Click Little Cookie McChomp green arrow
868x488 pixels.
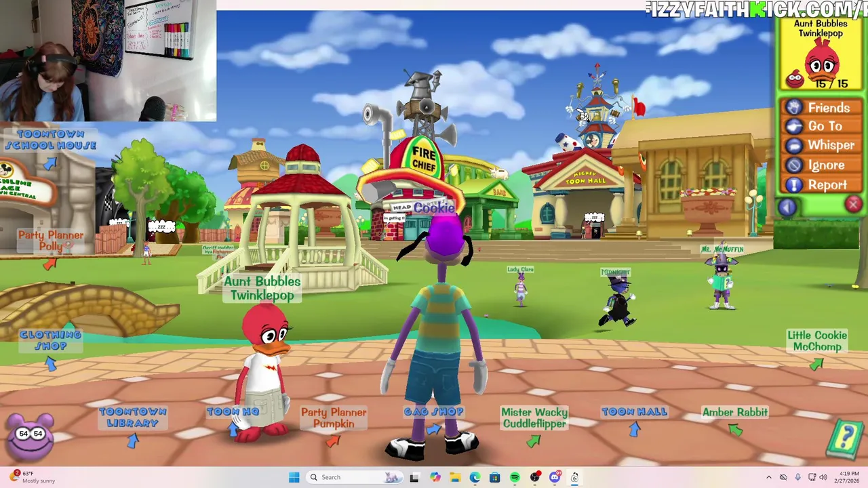[816, 364]
